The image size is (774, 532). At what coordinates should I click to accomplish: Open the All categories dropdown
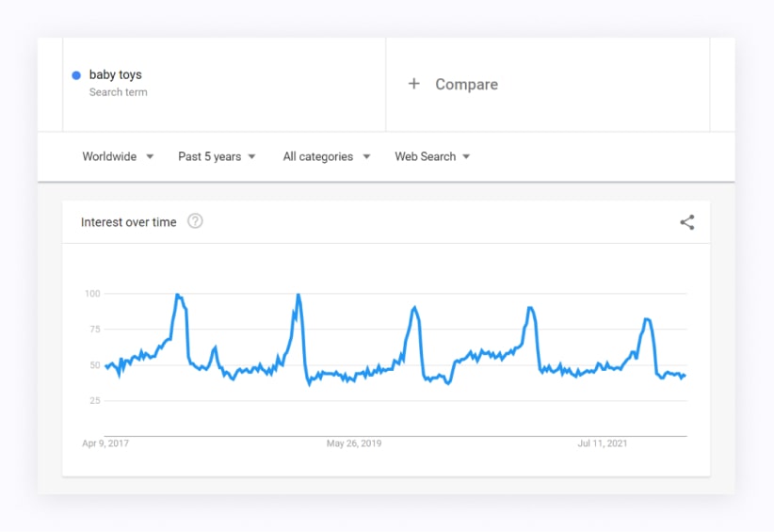(326, 156)
